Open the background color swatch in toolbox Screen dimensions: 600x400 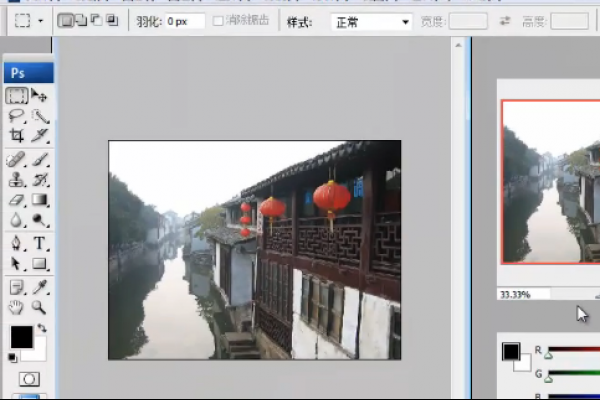coord(38,353)
